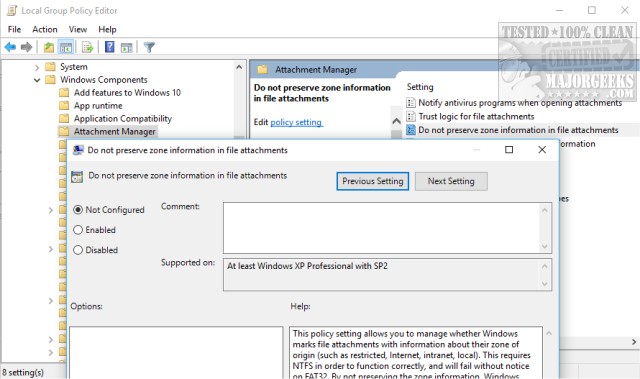The width and height of the screenshot is (640, 379).
Task: Toggle the Show/Hide console tree icon
Action: pos(66,47)
